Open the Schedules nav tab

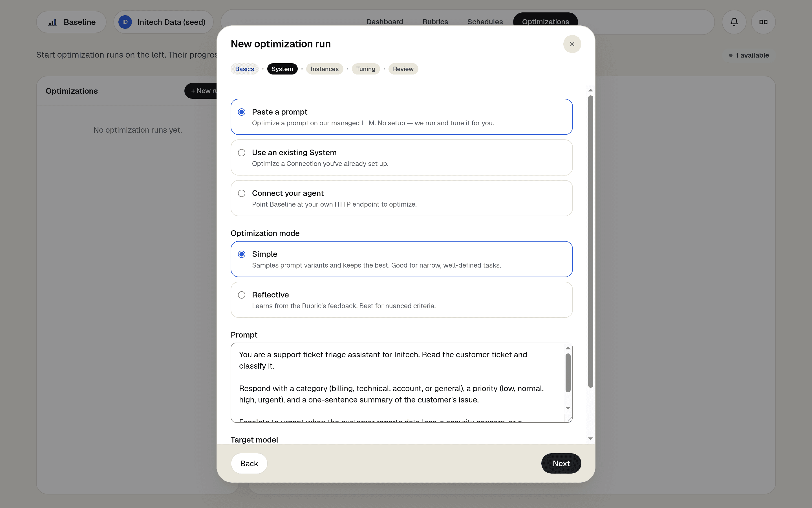485,22
